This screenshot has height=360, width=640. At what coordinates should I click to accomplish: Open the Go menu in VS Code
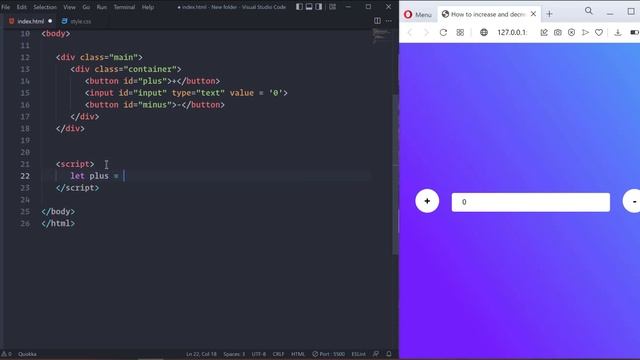(x=86, y=7)
